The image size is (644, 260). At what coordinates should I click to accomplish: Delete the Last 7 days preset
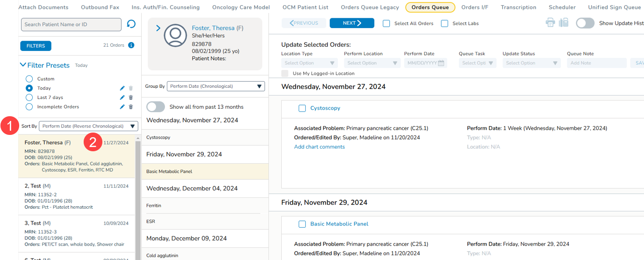click(131, 98)
